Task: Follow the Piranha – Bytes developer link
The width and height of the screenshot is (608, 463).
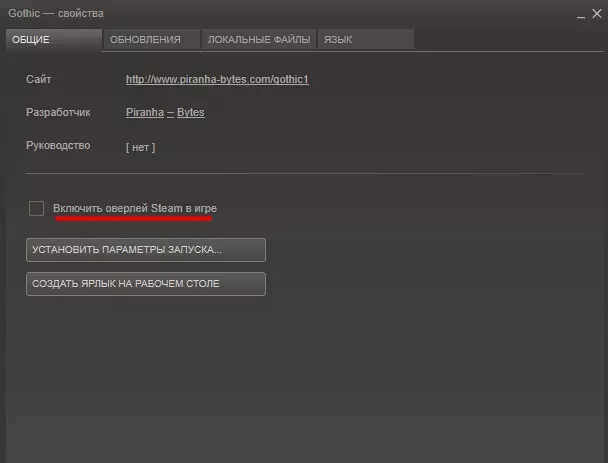Action: (x=165, y=112)
